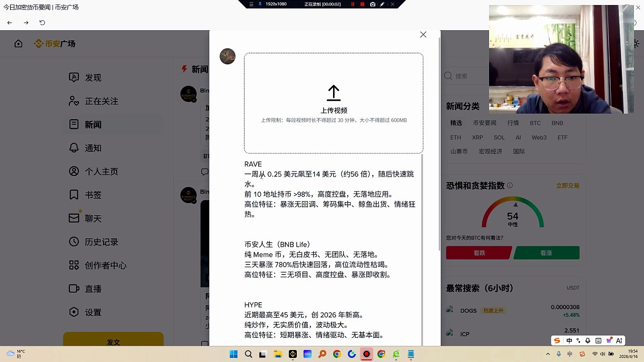
Task: Select the 宏观经济 category tab
Action: click(491, 151)
